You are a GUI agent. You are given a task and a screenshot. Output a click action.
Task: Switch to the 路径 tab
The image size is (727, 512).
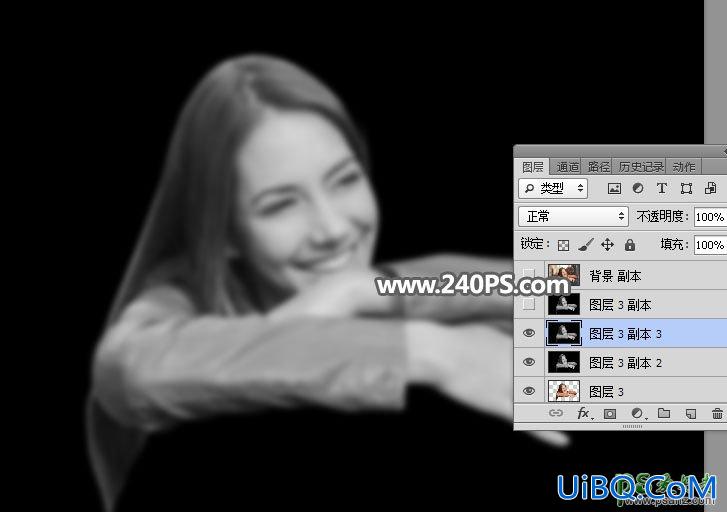599,166
